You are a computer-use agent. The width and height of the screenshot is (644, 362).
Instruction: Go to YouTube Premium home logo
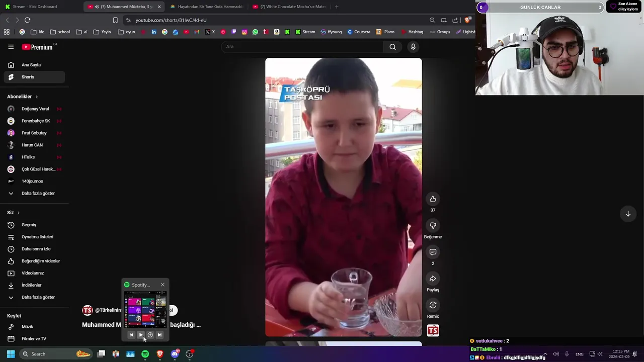(x=37, y=47)
